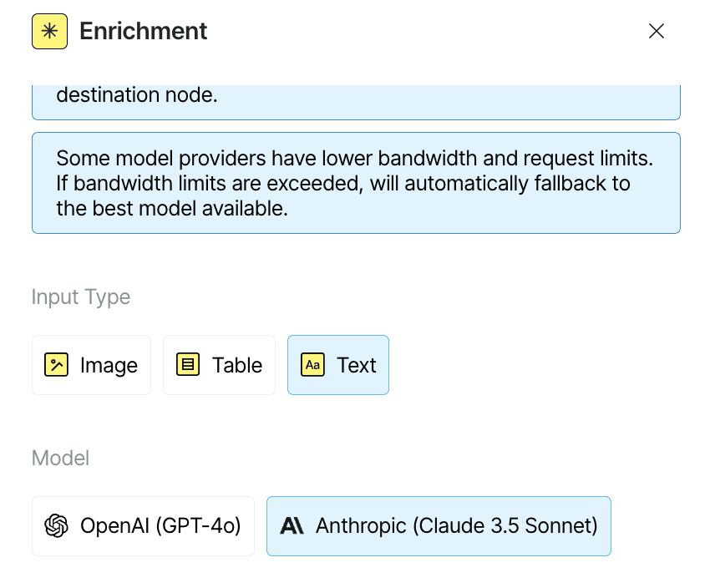Click the box ending with "destination node."
Viewport: 710px width, 588px height.
click(356, 102)
